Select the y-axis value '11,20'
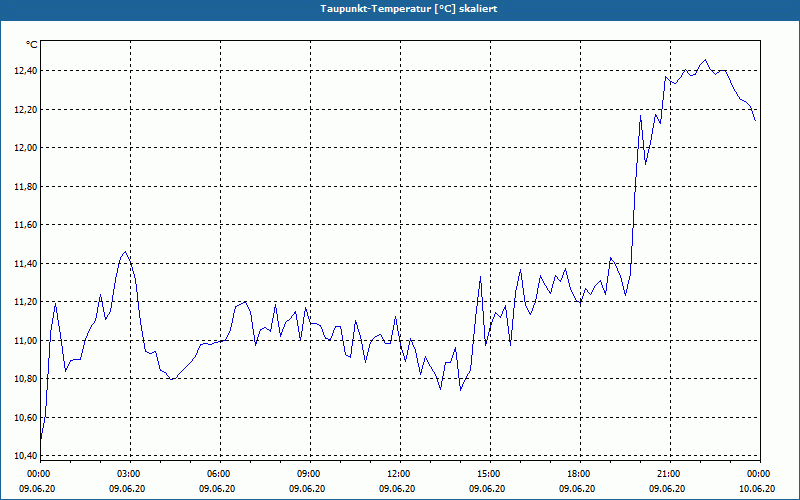 click(x=26, y=302)
